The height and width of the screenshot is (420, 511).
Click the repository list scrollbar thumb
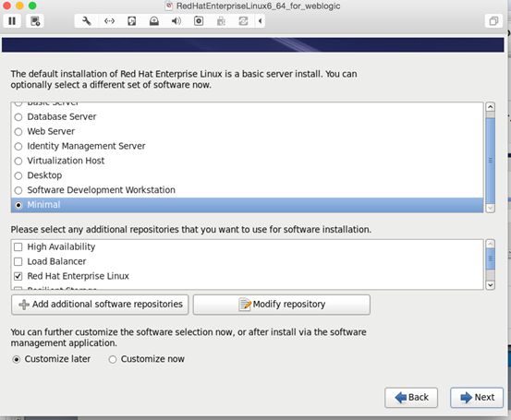coord(490,258)
